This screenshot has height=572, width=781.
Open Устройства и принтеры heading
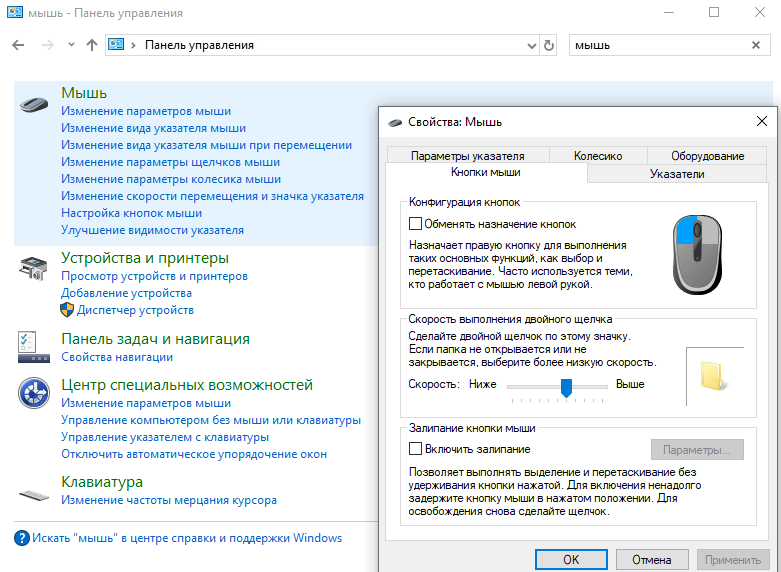pyautogui.click(x=145, y=258)
